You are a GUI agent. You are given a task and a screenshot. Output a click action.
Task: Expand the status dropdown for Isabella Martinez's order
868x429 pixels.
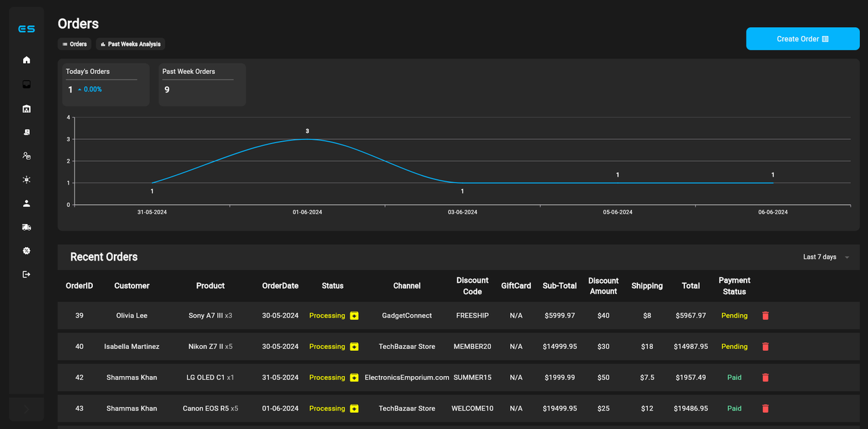coord(353,346)
